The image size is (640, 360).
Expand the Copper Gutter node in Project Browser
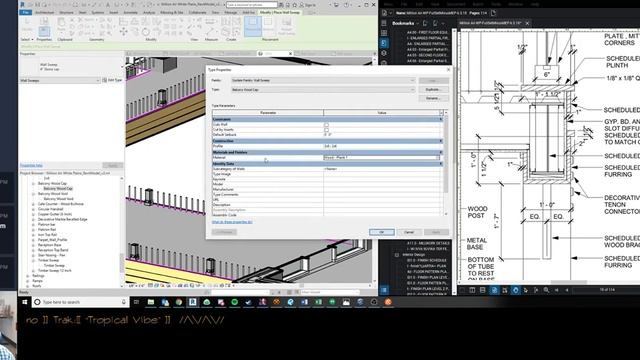tap(33, 214)
